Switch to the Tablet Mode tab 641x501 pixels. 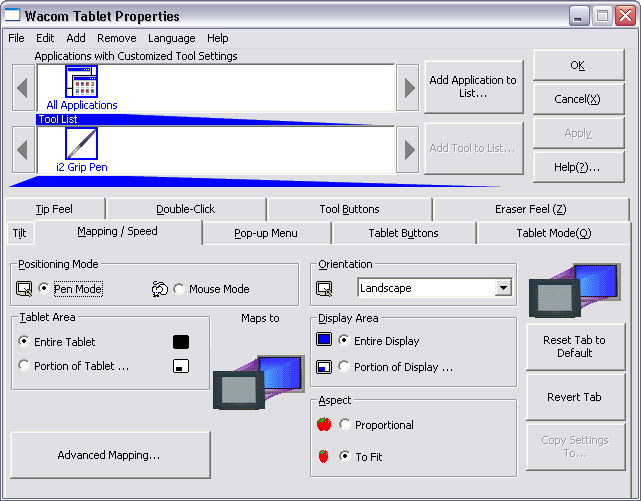pos(554,233)
